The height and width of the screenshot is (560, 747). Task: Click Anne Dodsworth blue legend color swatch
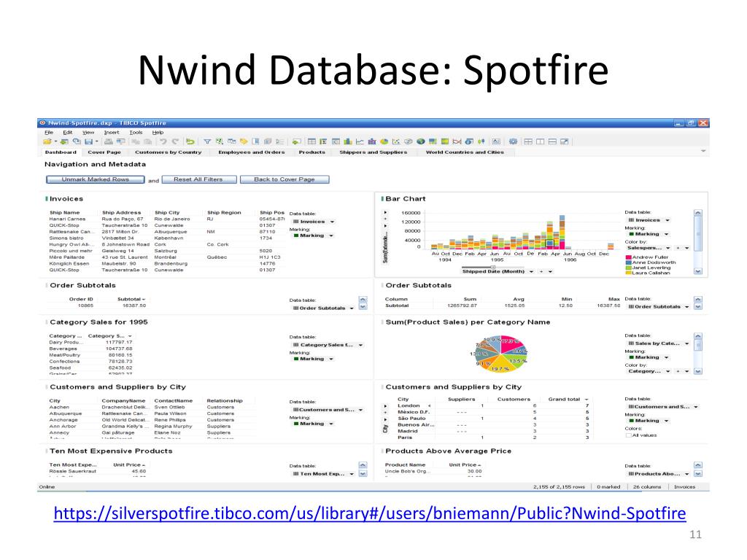628,262
